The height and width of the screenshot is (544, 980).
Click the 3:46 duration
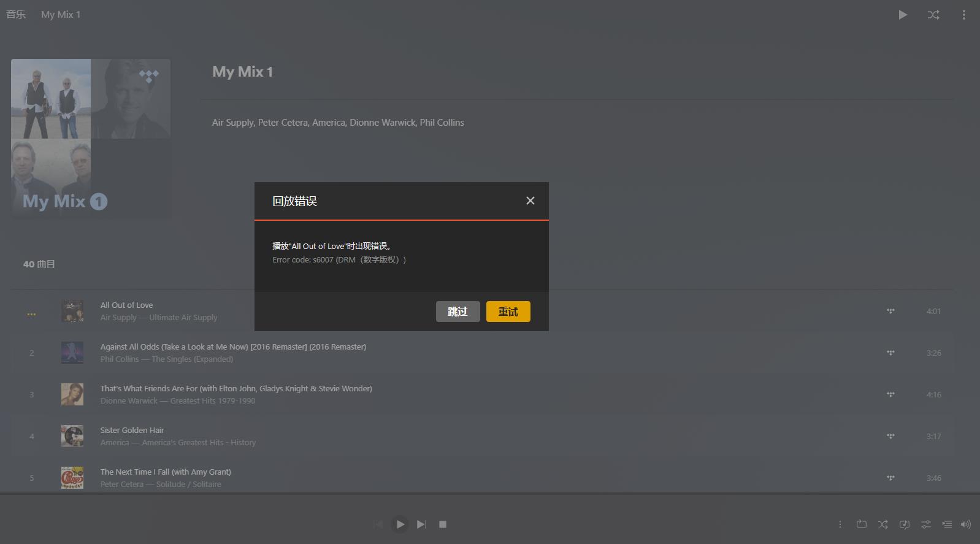pyautogui.click(x=933, y=478)
